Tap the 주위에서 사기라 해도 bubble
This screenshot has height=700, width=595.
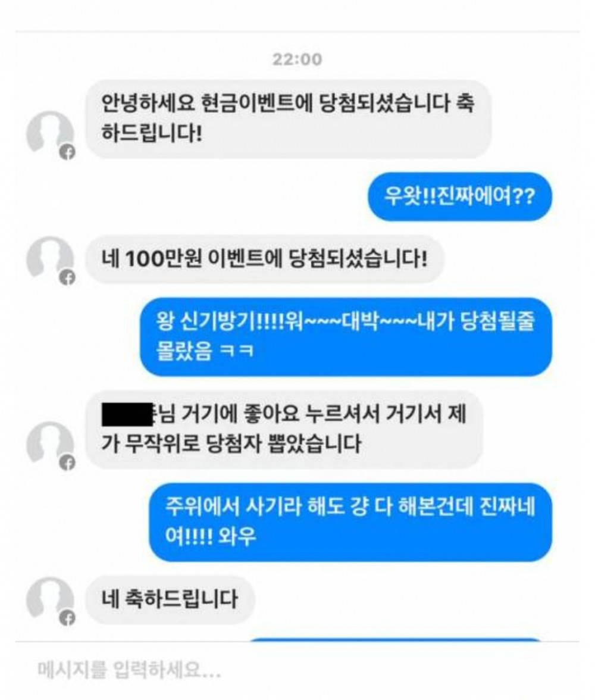[x=350, y=523]
